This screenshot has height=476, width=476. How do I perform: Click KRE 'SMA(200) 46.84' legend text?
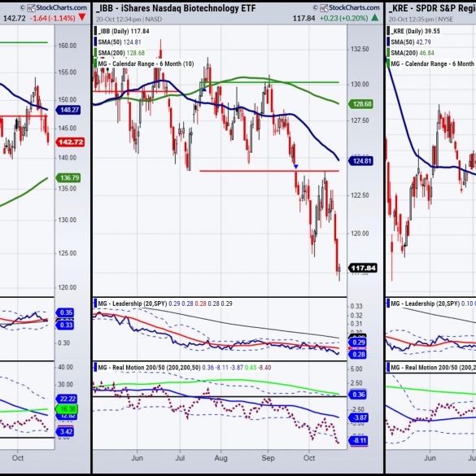(x=413, y=53)
